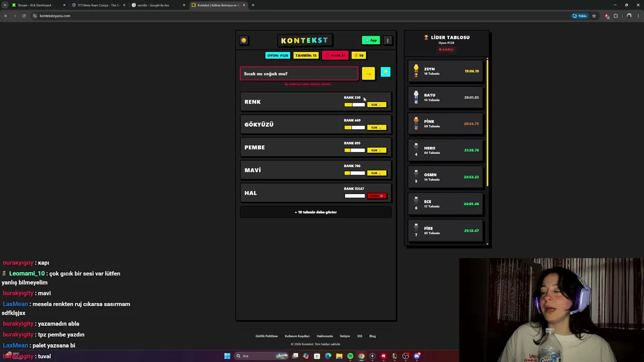Viewport: 644px width, 362px height.
Task: Open the İletişim footer link
Action: pyautogui.click(x=345, y=336)
